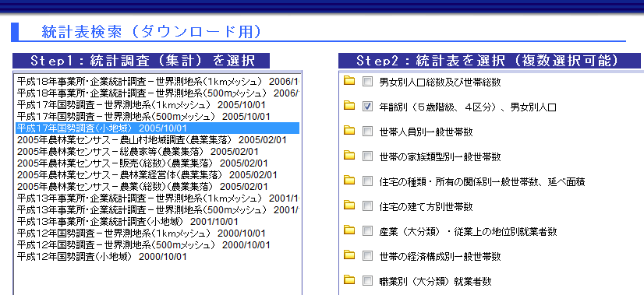This screenshot has width=644, height=295.
Task: Check the 住宅の建て方別世帯数 checkbox
Action: click(366, 206)
